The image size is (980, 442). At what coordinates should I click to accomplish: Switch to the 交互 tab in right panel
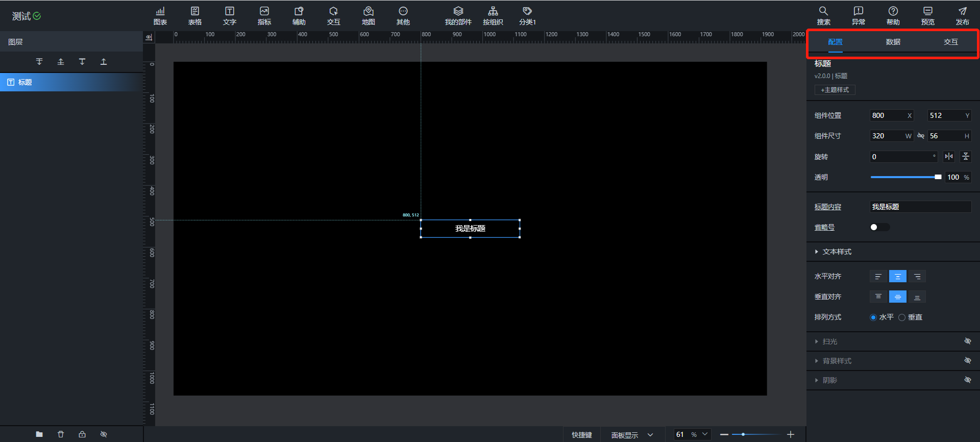pyautogui.click(x=950, y=42)
